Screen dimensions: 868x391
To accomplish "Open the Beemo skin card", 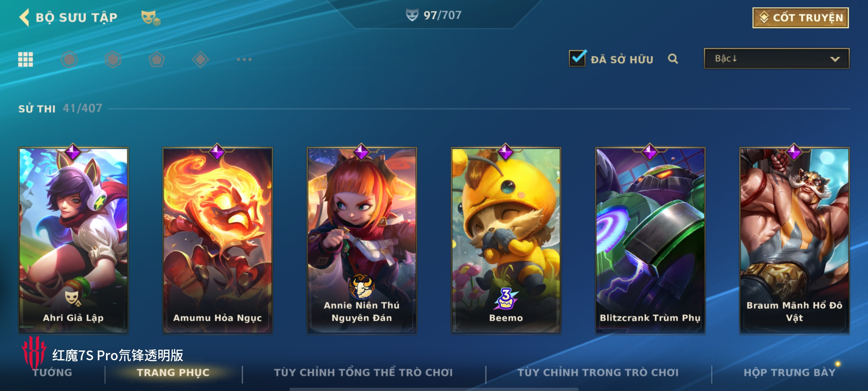I will coord(506,240).
